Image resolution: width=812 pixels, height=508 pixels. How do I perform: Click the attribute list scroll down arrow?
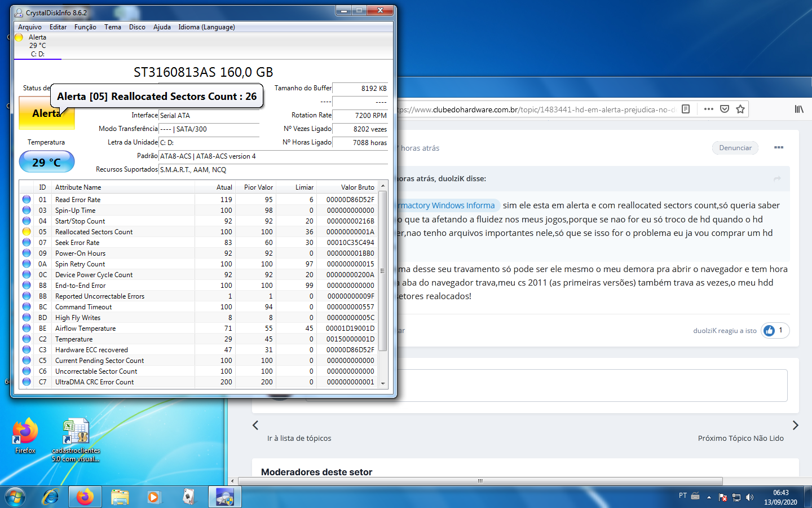(x=383, y=383)
